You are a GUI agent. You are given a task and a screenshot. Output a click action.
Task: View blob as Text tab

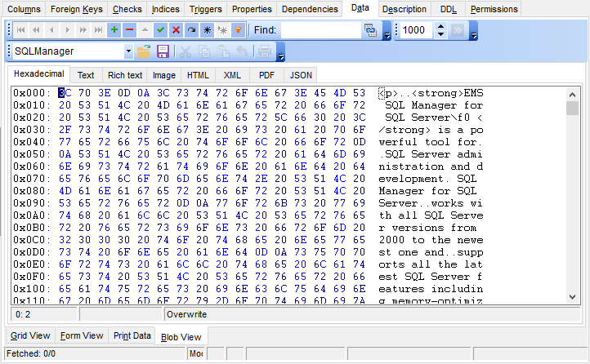coord(86,75)
